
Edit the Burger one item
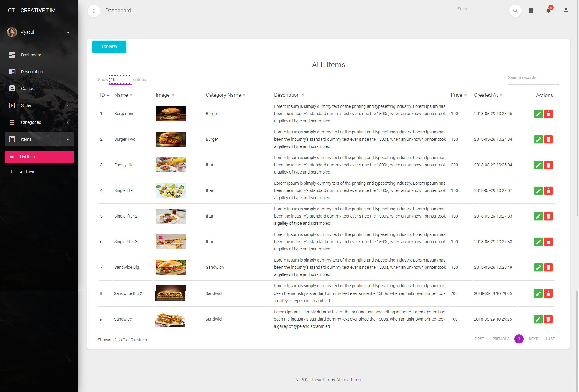pos(538,114)
